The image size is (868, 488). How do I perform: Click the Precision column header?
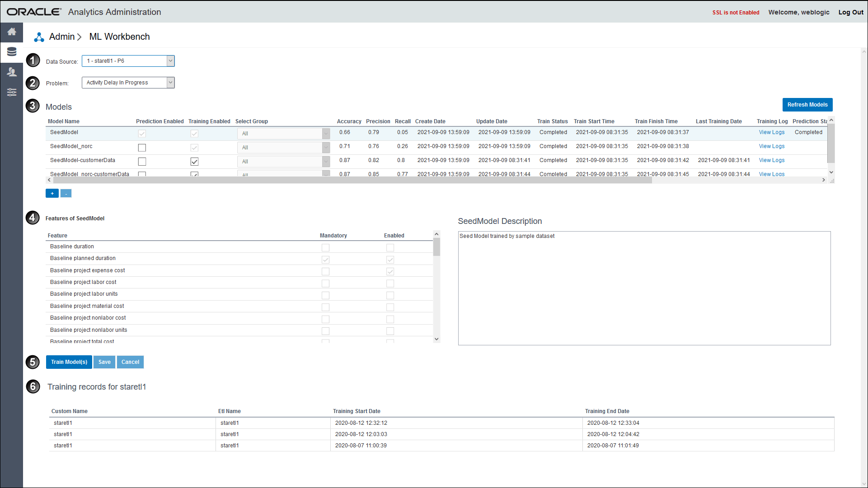pyautogui.click(x=378, y=121)
